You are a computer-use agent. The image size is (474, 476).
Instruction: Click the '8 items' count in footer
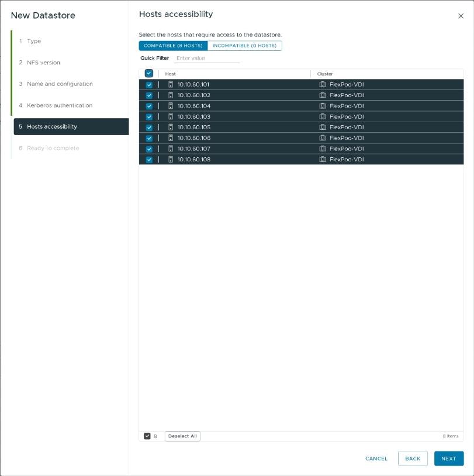(x=451, y=436)
